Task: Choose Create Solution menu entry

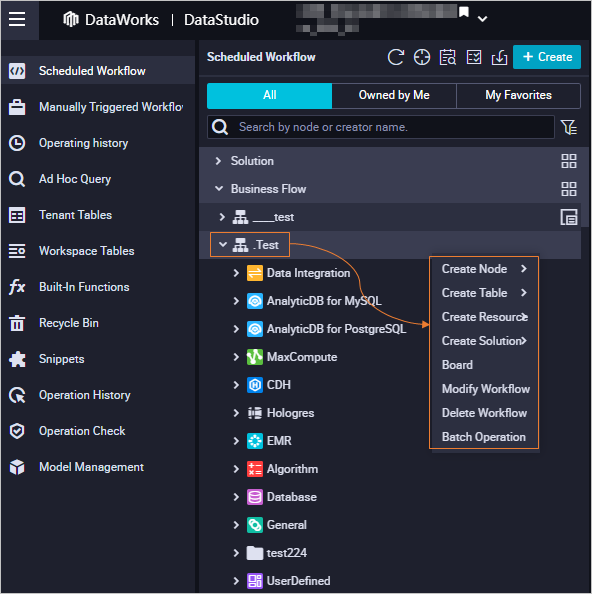Action: click(484, 341)
